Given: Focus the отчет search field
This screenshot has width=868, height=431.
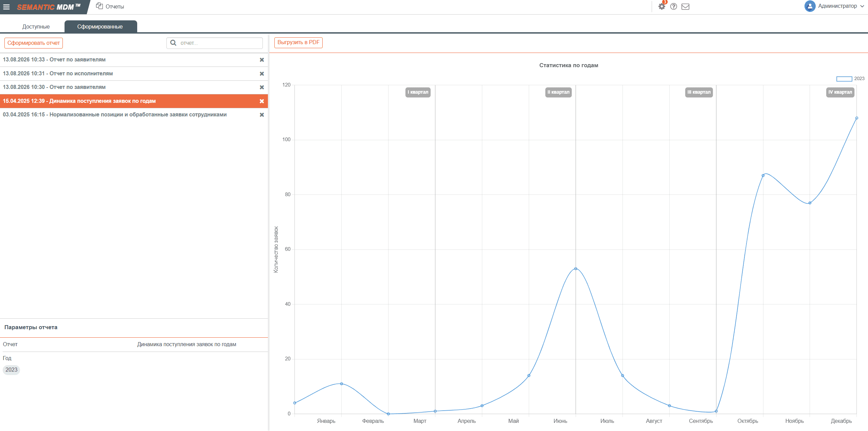Looking at the screenshot, I should click(x=215, y=43).
